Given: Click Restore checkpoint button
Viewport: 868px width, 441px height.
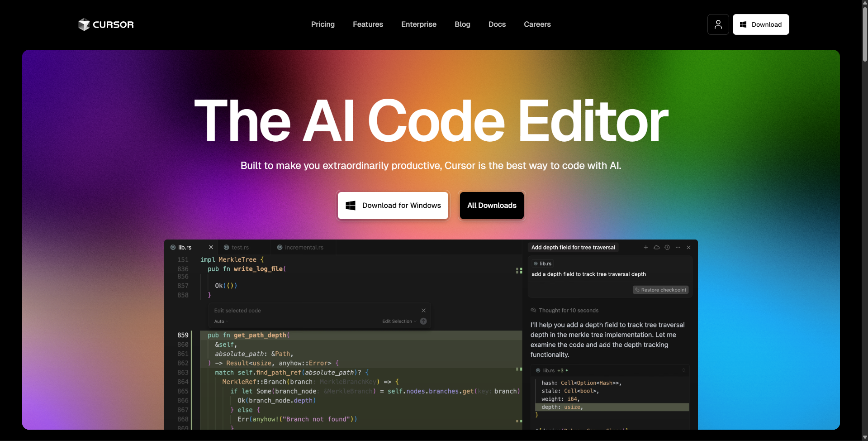Looking at the screenshot, I should (660, 290).
